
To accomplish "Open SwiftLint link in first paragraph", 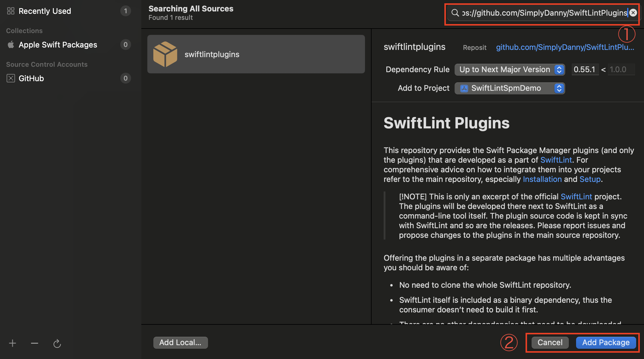I will pyautogui.click(x=556, y=160).
